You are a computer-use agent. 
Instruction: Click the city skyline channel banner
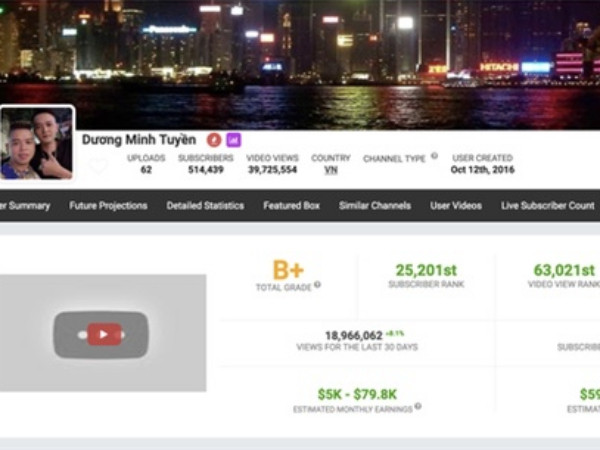pos(300,63)
